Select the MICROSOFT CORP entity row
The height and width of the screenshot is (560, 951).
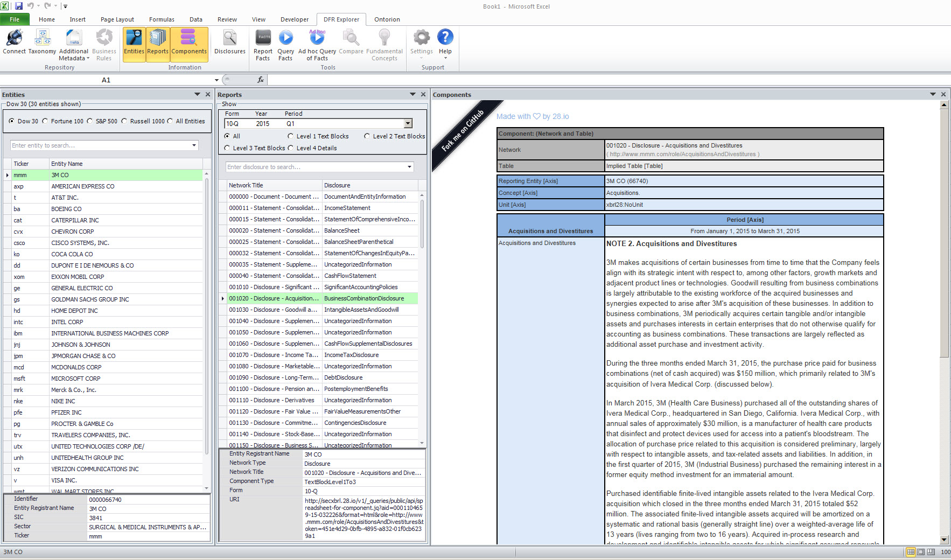coord(103,379)
